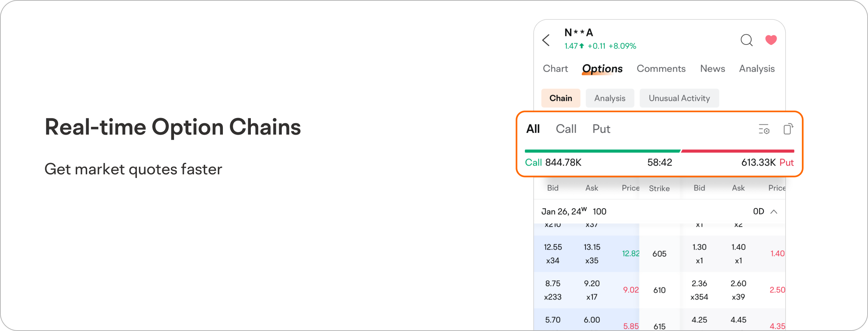Click the red put volume bar
The height and width of the screenshot is (331, 868).
pos(737,151)
